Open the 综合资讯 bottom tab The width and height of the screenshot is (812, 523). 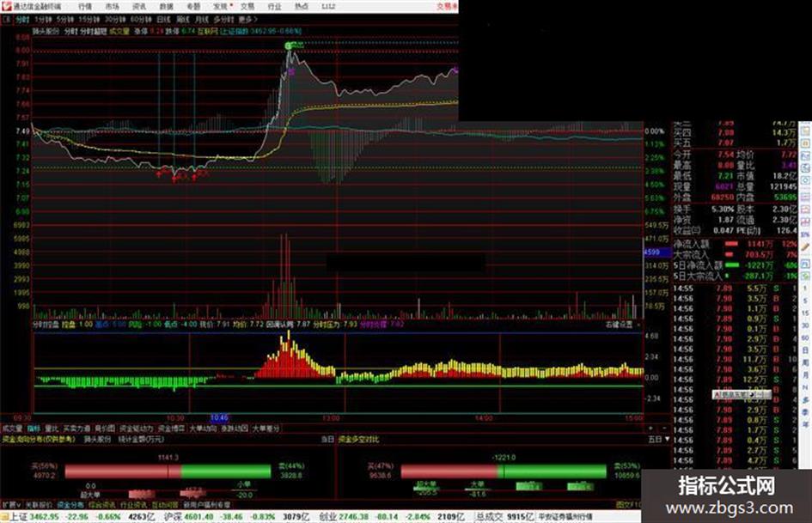coord(102,504)
